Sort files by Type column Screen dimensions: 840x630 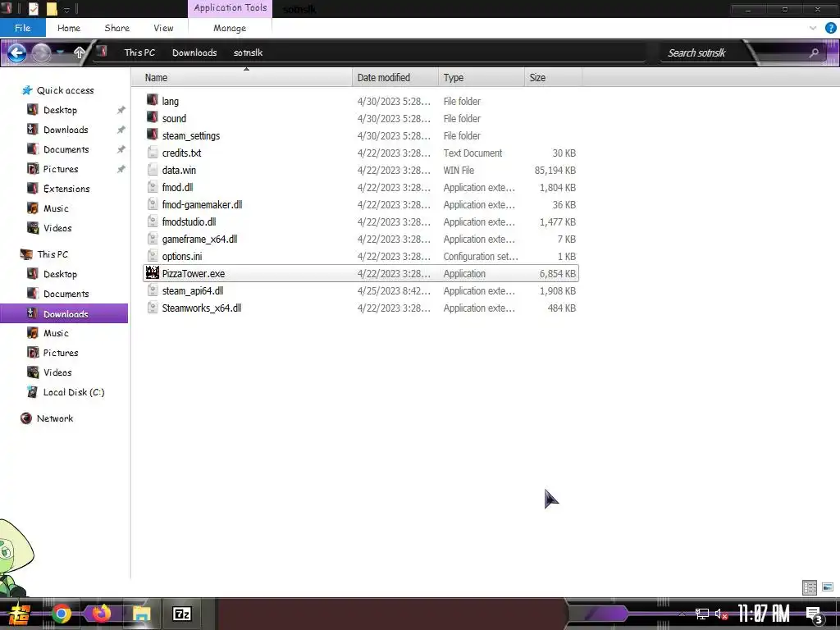482,78
